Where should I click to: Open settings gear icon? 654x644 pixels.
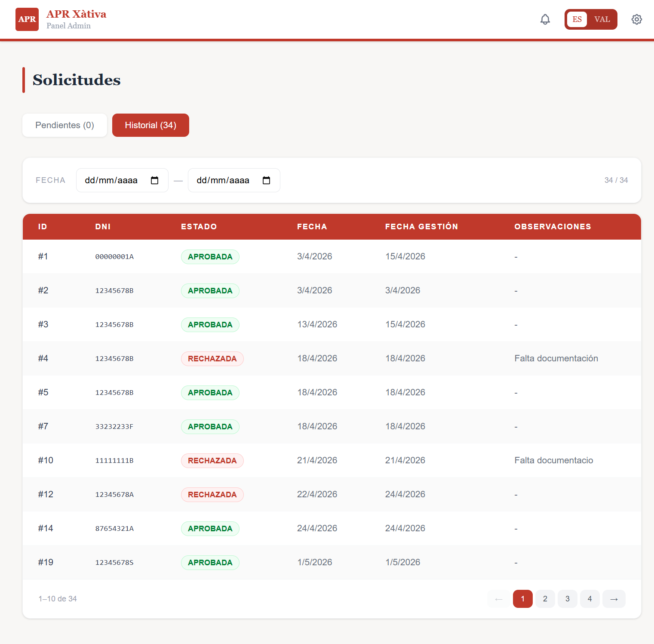pos(637,19)
